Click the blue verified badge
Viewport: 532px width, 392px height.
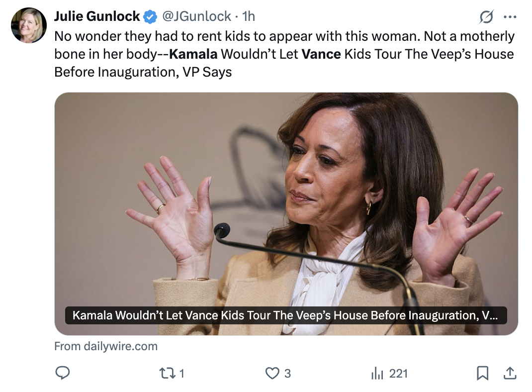coord(150,17)
